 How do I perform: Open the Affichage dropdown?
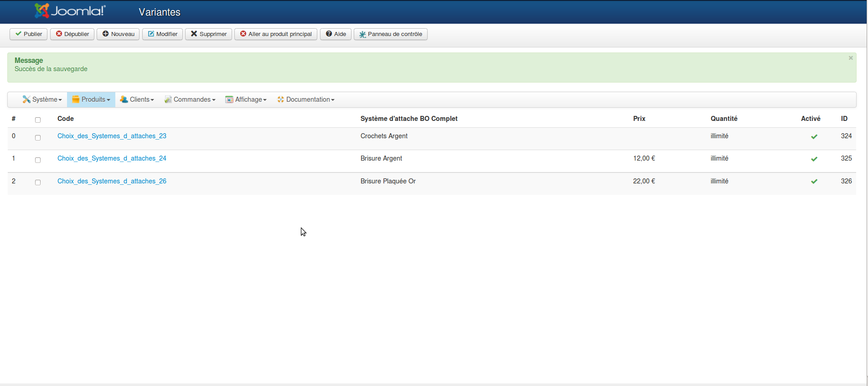pyautogui.click(x=246, y=99)
